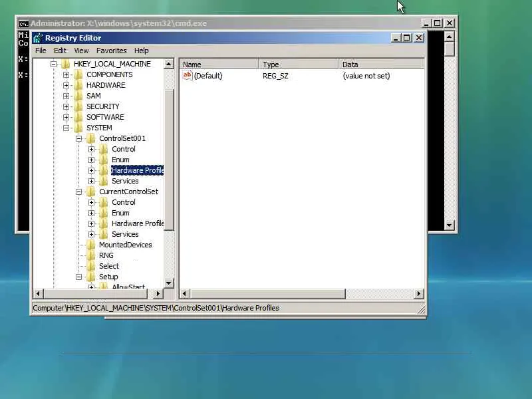
Task: Click the tree pane scroll left arrow
Action: [x=38, y=293]
